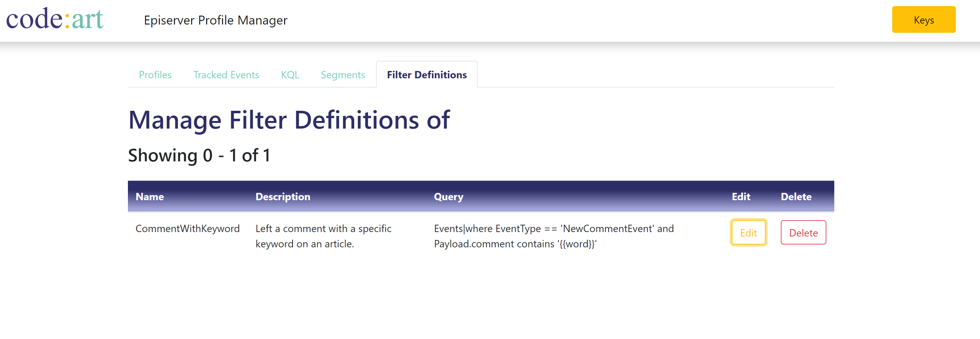Select the Segments tab

pos(343,74)
